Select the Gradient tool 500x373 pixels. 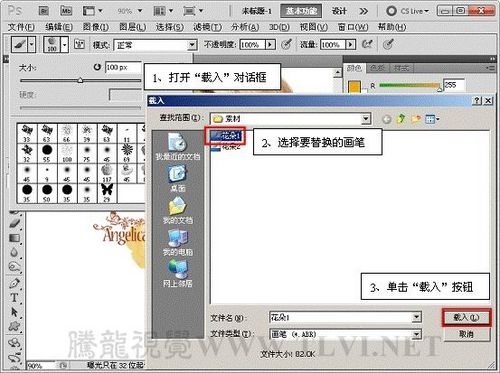[x=14, y=238]
